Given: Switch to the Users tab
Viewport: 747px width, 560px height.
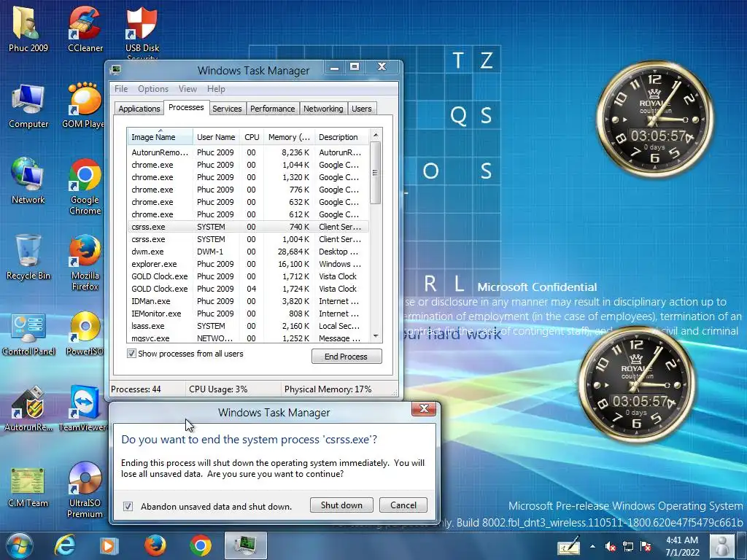Looking at the screenshot, I should click(362, 109).
